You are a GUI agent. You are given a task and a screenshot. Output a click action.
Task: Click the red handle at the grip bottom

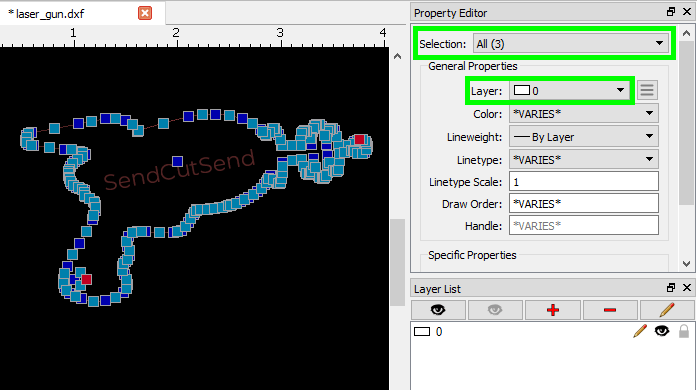point(87,279)
